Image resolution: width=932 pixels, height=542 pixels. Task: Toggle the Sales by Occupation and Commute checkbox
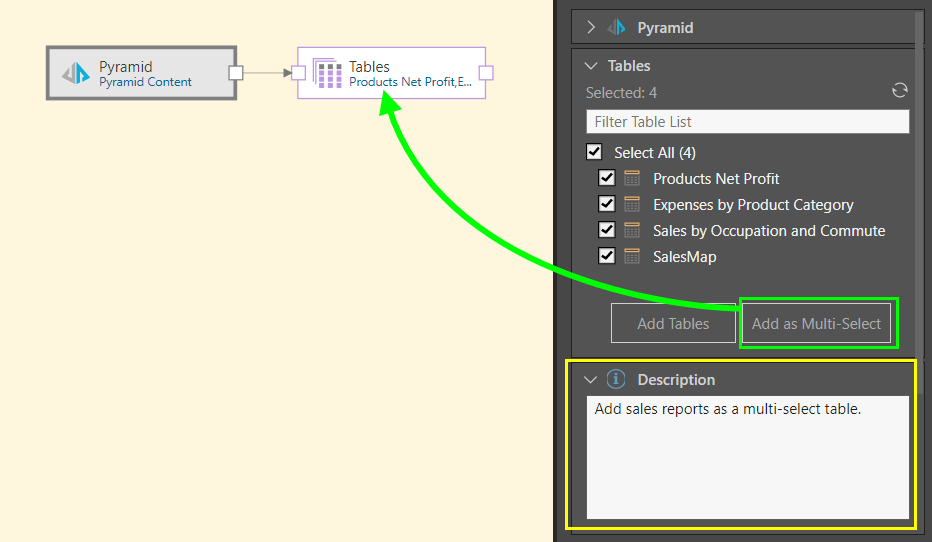pyautogui.click(x=607, y=231)
